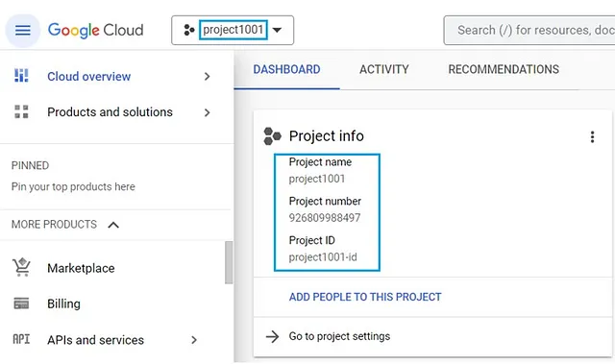Click the Products and solutions grid icon
Screen dimensions: 615x364
[21, 111]
